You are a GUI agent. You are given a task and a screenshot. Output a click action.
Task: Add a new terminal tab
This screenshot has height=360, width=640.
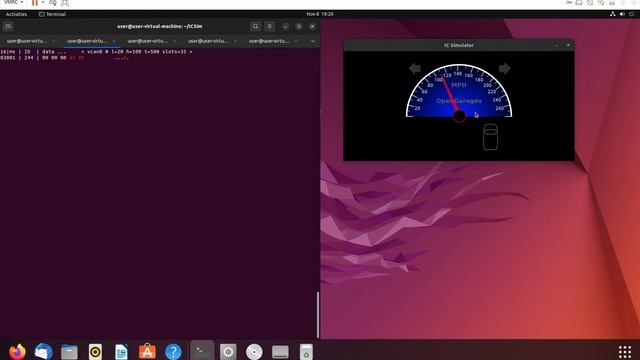[x=8, y=27]
